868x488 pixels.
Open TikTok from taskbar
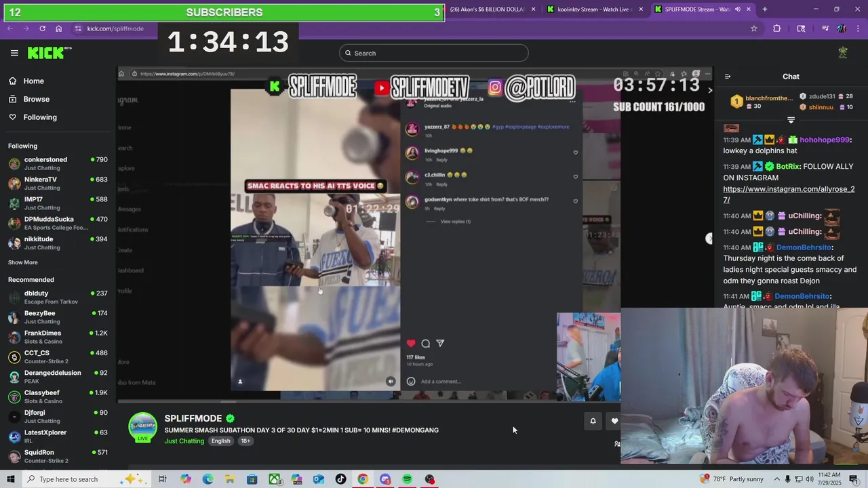tap(340, 479)
